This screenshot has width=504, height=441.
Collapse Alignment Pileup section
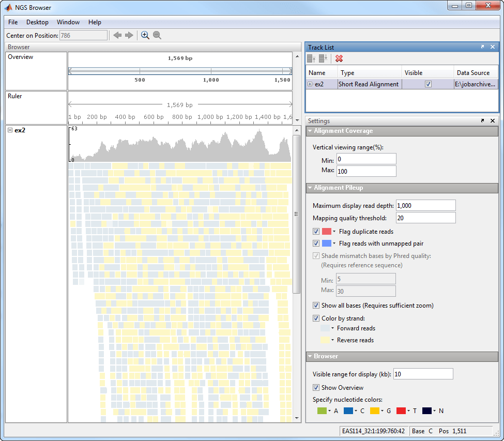click(x=310, y=188)
